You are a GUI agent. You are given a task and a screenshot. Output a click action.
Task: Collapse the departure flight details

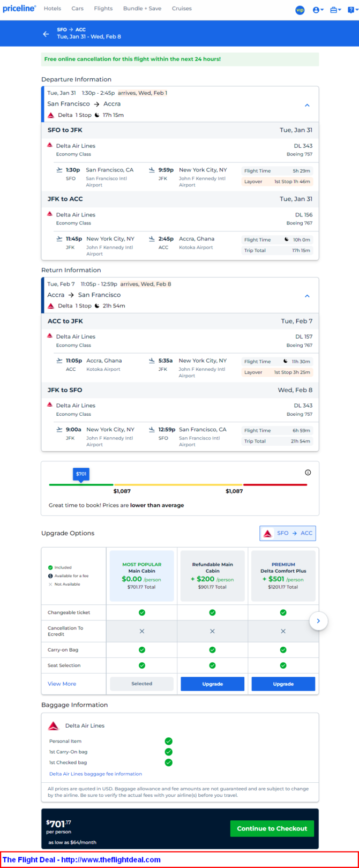[x=307, y=105]
